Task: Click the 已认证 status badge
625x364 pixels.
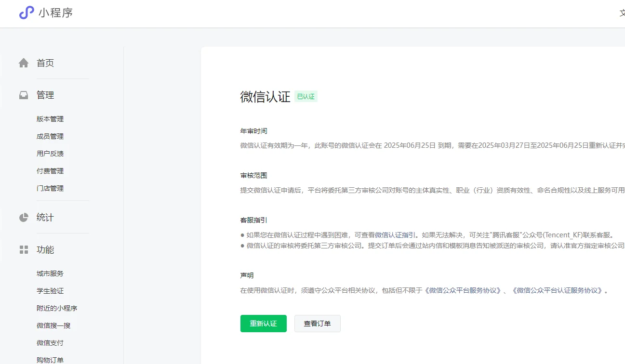Action: (x=306, y=97)
